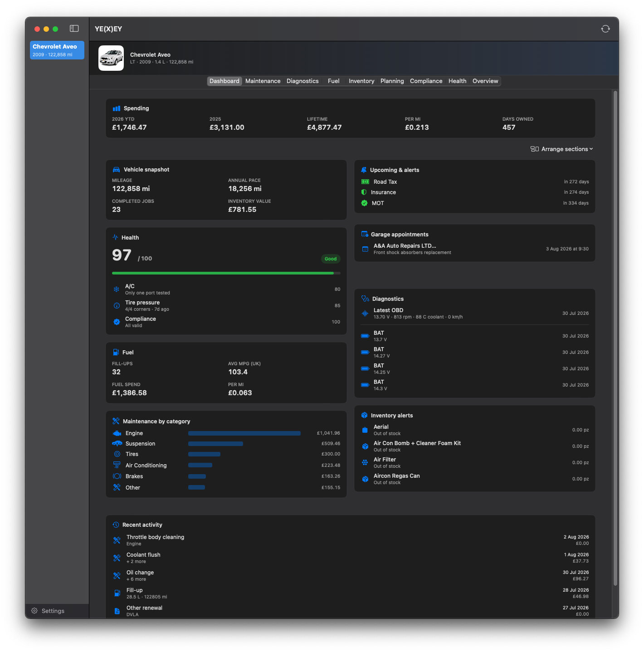Click the Maintenance by category tools icon

pyautogui.click(x=116, y=421)
